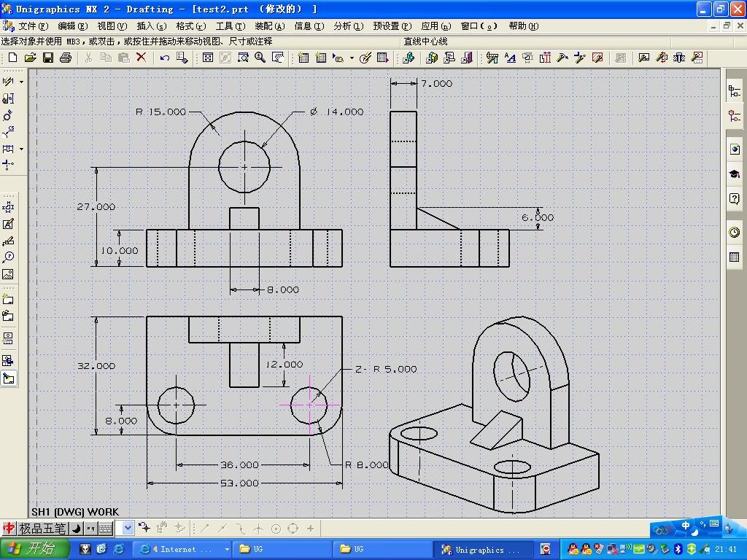Open the 工具(T) menu
This screenshot has width=747, height=560.
click(x=230, y=26)
